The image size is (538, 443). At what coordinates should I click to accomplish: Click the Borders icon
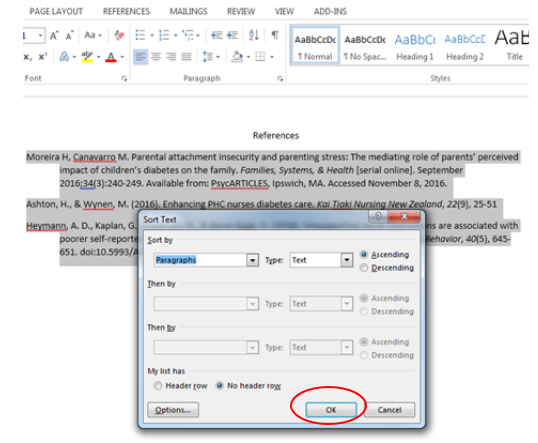coord(260,57)
